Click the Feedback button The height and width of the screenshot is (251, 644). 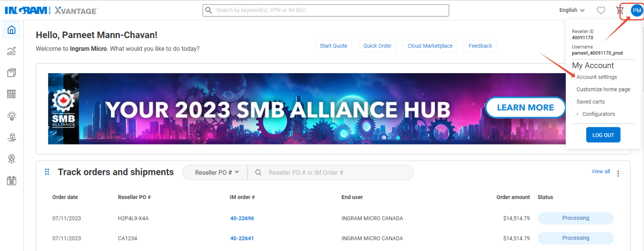coord(480,46)
